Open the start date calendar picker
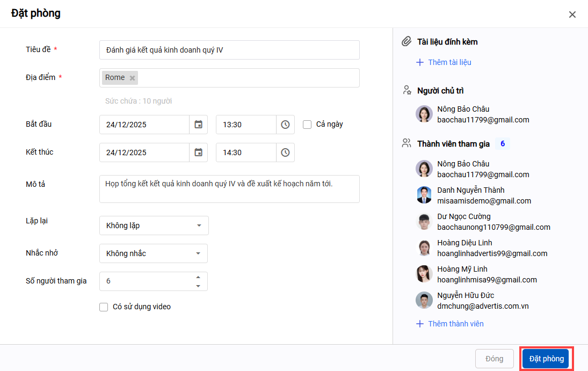The width and height of the screenshot is (588, 371). tap(198, 125)
